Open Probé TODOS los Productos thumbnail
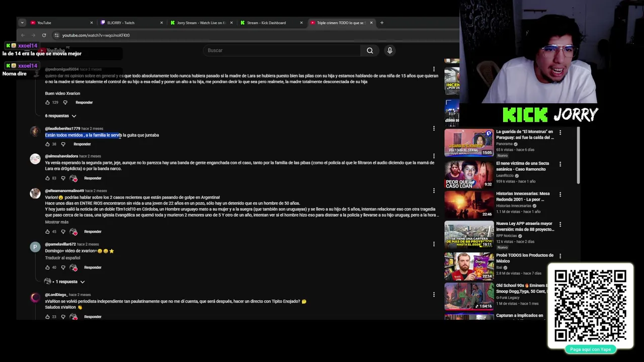The image size is (644, 362). pos(469,266)
